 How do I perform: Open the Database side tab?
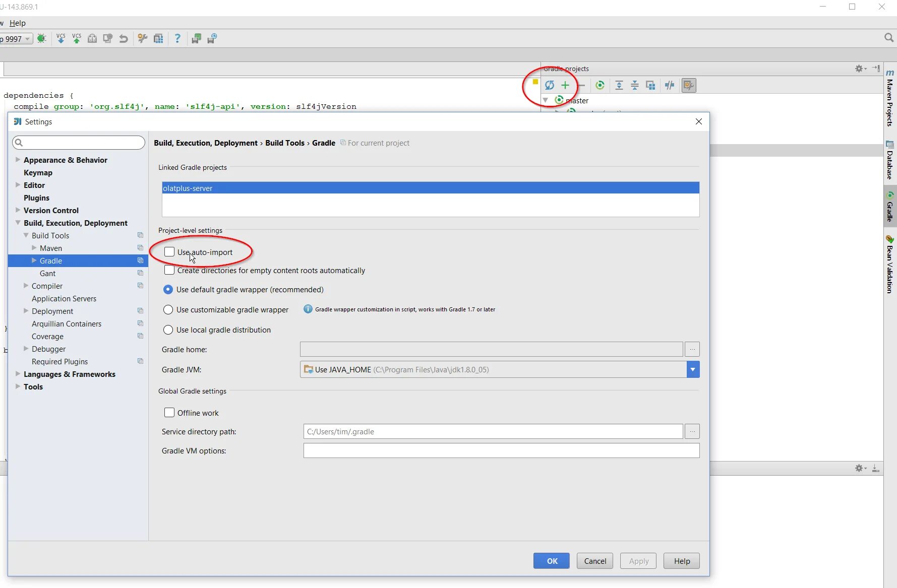pyautogui.click(x=890, y=160)
